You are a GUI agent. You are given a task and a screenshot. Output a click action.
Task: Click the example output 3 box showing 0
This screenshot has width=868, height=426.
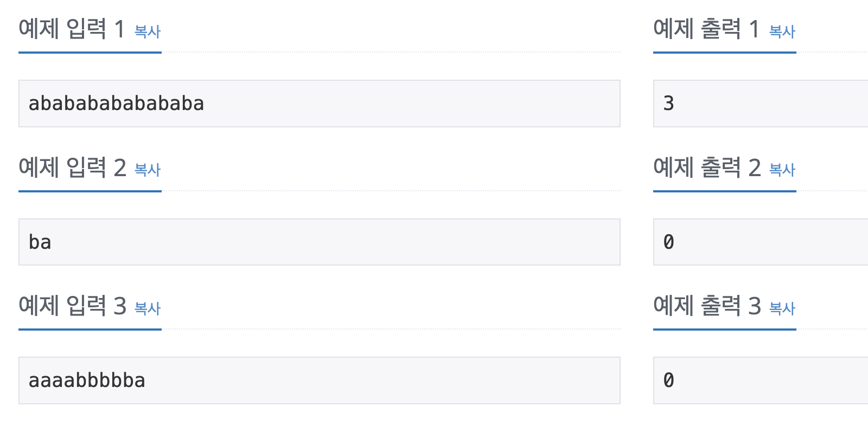coord(761,380)
